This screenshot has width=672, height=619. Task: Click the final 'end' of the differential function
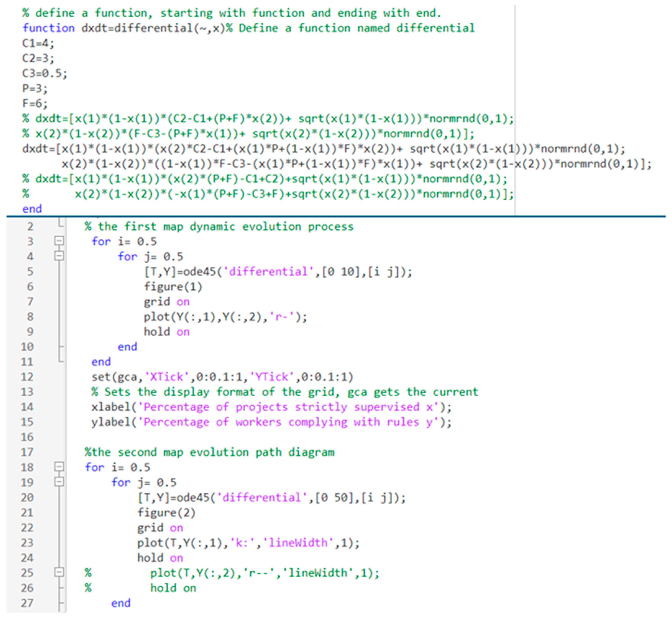[32, 209]
